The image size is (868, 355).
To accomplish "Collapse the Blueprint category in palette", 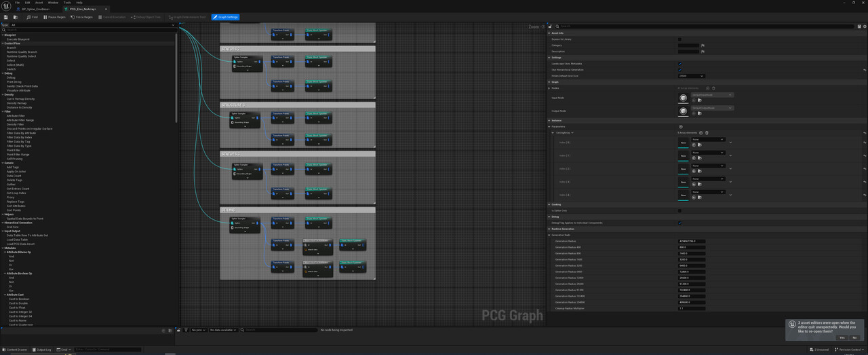I will point(2,35).
